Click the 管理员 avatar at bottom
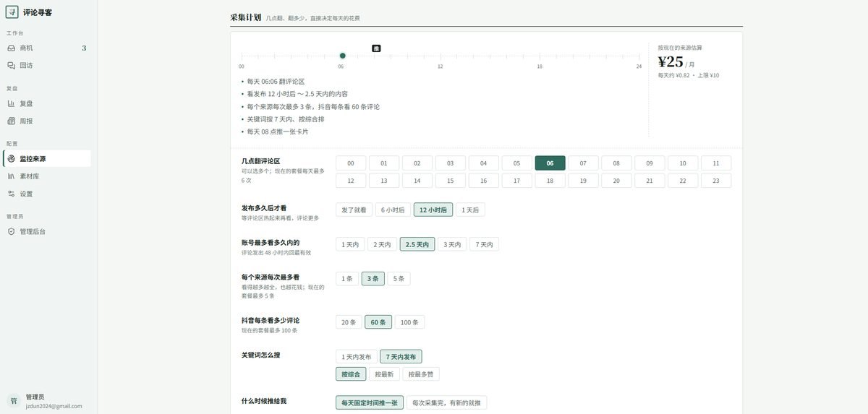868x414 pixels. tap(13, 400)
